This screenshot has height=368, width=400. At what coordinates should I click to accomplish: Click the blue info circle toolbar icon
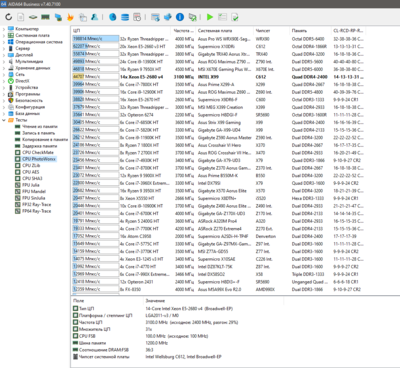tap(180, 17)
